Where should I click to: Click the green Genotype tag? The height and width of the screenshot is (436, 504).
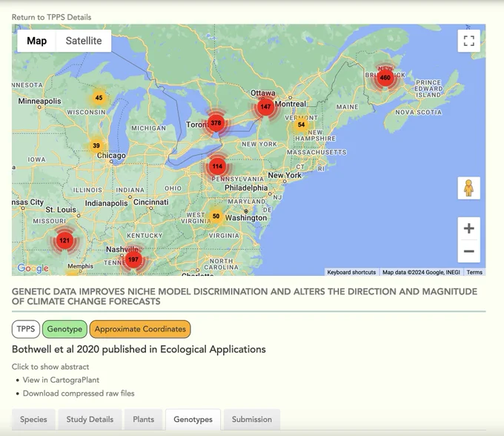pyautogui.click(x=64, y=329)
